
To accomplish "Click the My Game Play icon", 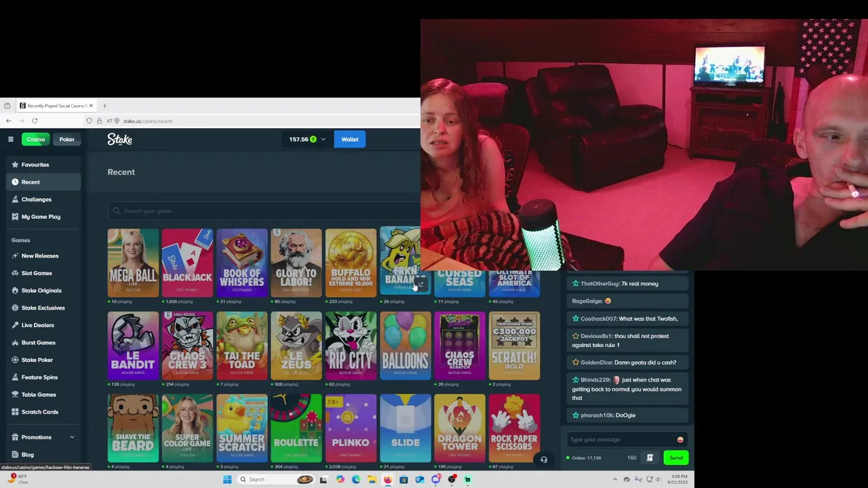I will pos(15,217).
